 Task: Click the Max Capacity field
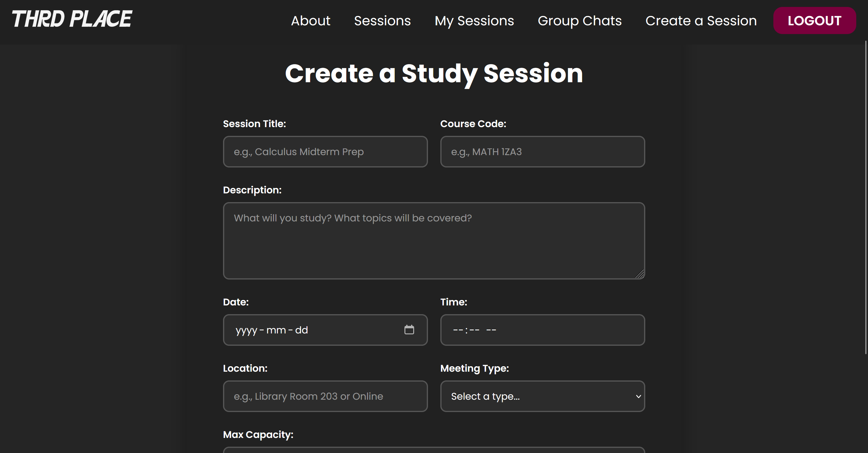click(x=434, y=450)
